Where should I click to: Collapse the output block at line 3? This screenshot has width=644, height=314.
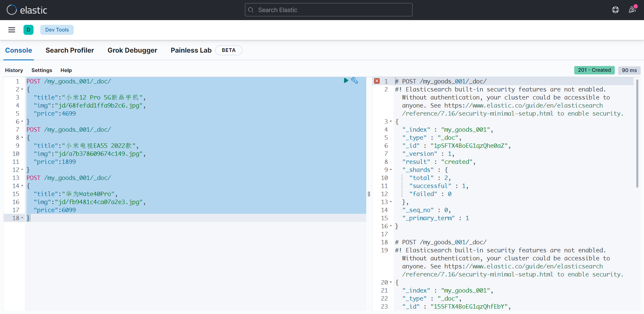pyautogui.click(x=391, y=122)
